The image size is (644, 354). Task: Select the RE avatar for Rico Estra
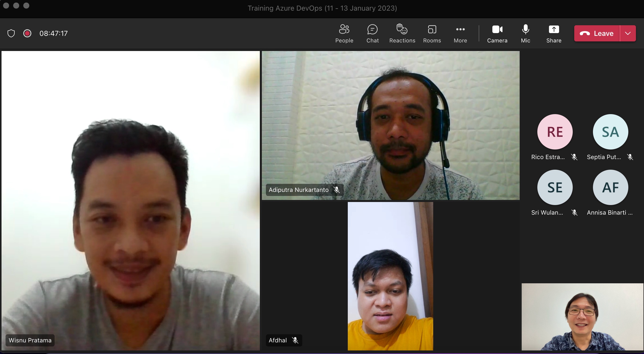point(555,132)
